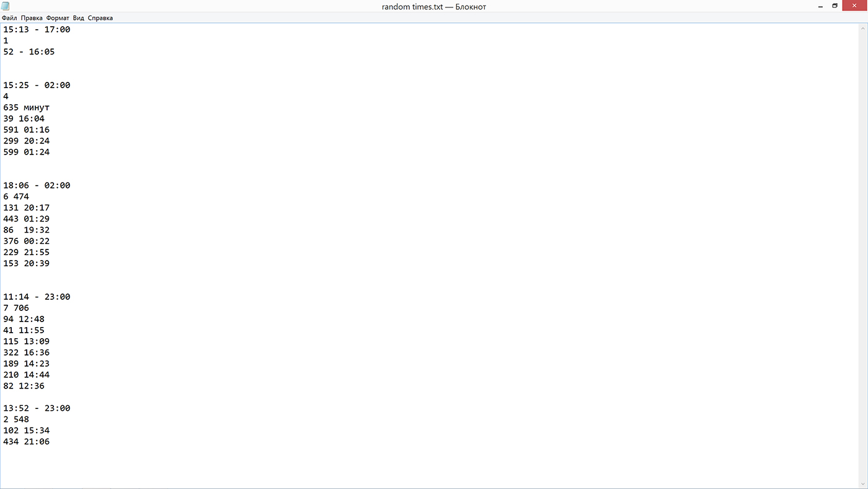Click the line '52 - 16:05'
Image resolution: width=868 pixels, height=489 pixels.
pos(29,52)
